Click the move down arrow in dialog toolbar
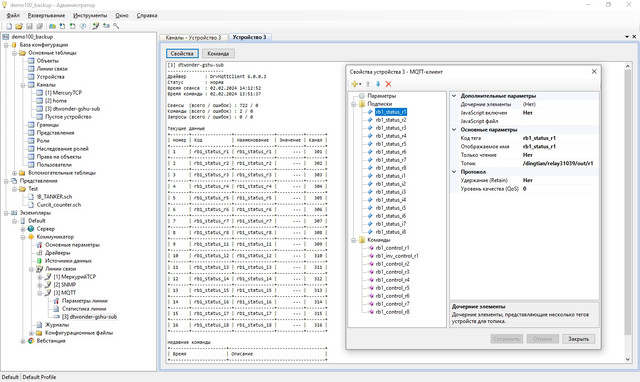Viewport: 640px width, 382px height. click(378, 84)
